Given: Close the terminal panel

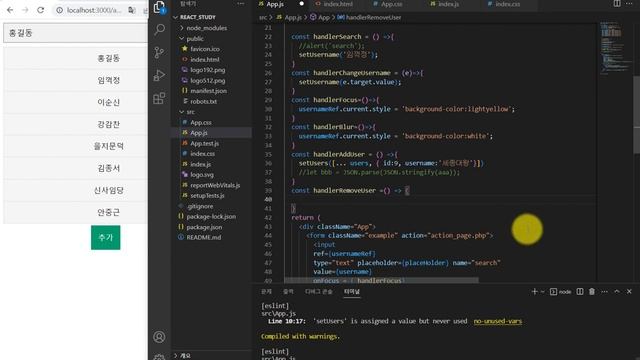Looking at the screenshot, I should click(629, 291).
